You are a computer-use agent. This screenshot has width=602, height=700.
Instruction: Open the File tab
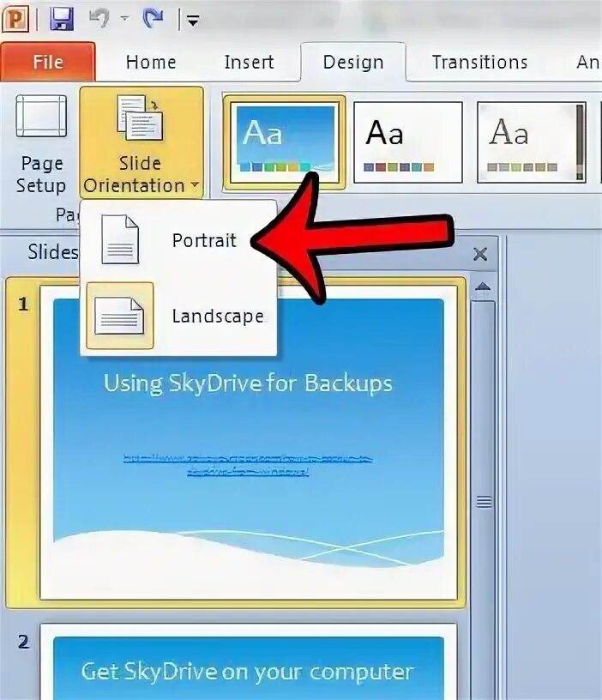(x=48, y=62)
